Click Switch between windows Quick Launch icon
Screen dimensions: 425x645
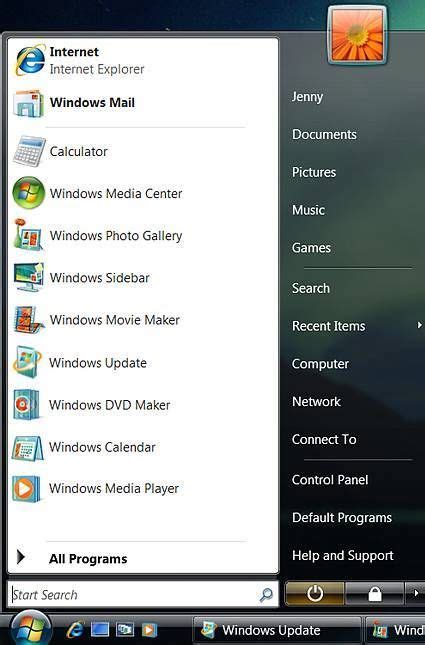pos(125,629)
